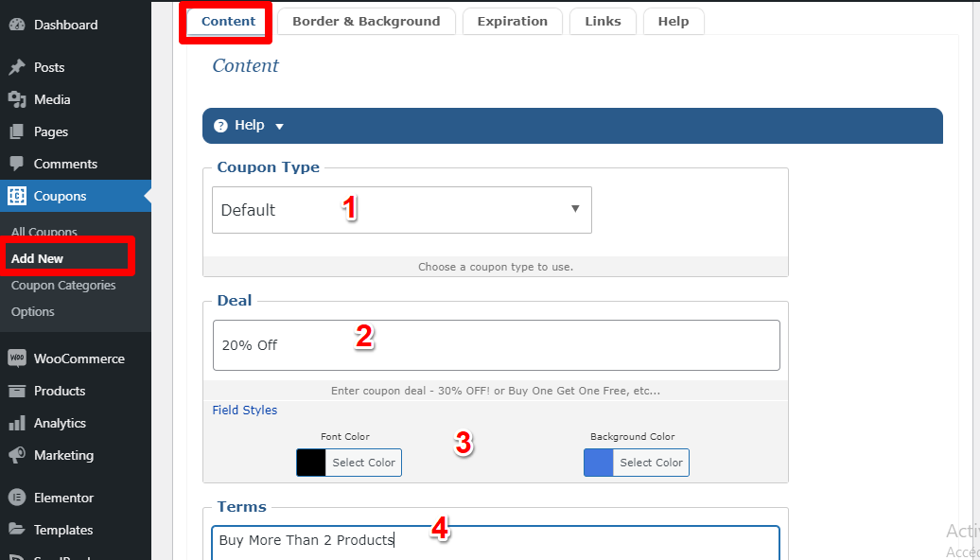Click Select Color under Background Color
This screenshot has width=980, height=560.
coord(651,463)
